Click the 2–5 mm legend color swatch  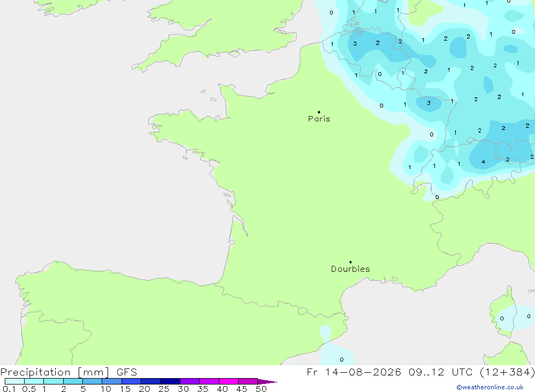(73, 381)
